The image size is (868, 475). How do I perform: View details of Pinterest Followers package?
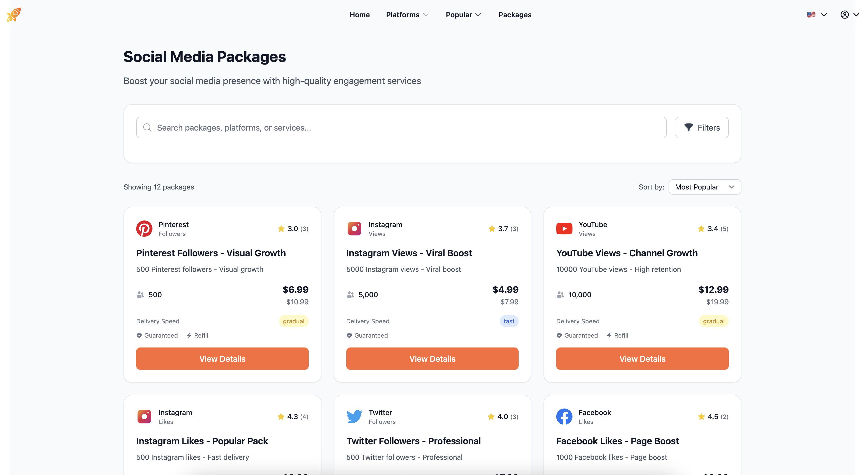222,359
